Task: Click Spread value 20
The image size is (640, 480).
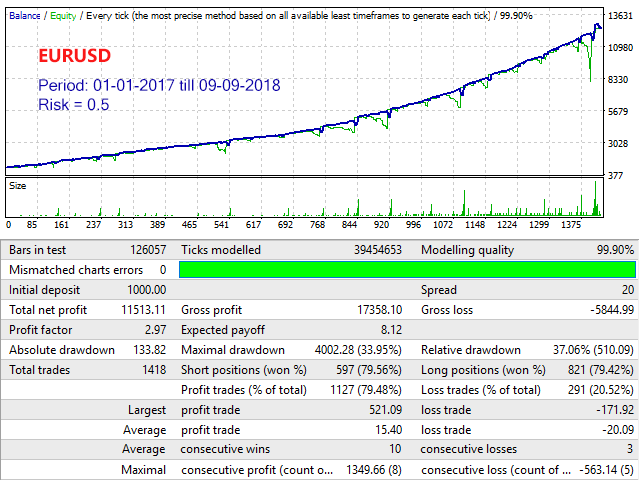Action: [x=628, y=290]
